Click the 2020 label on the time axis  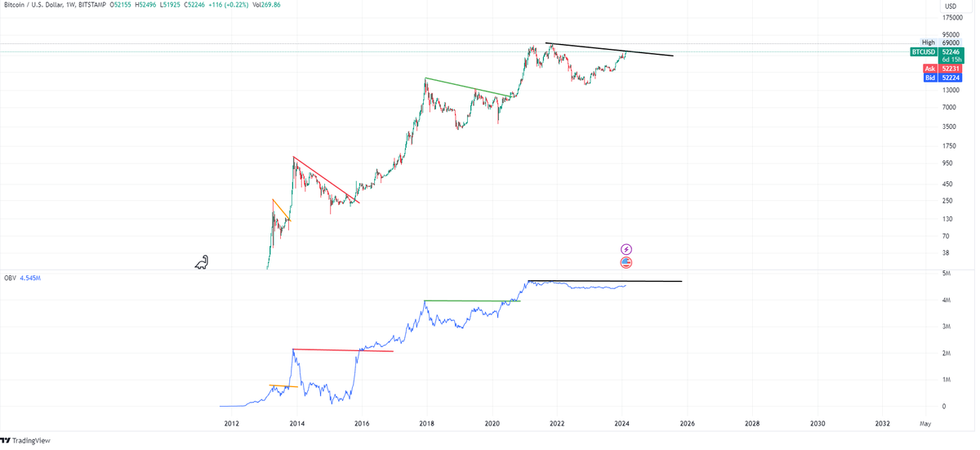(492, 424)
